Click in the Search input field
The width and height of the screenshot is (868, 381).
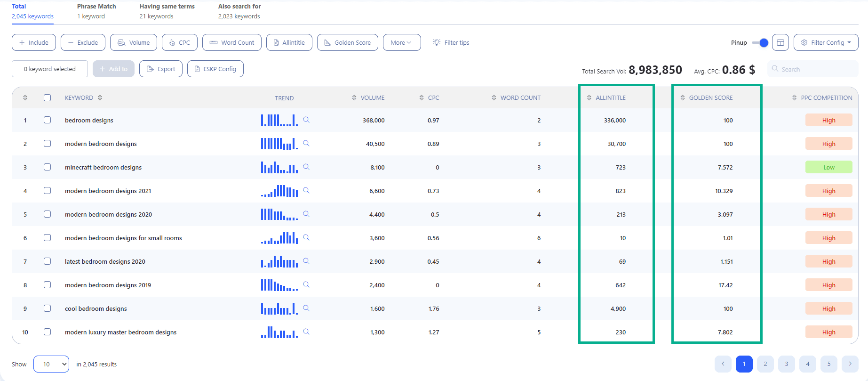pos(813,69)
